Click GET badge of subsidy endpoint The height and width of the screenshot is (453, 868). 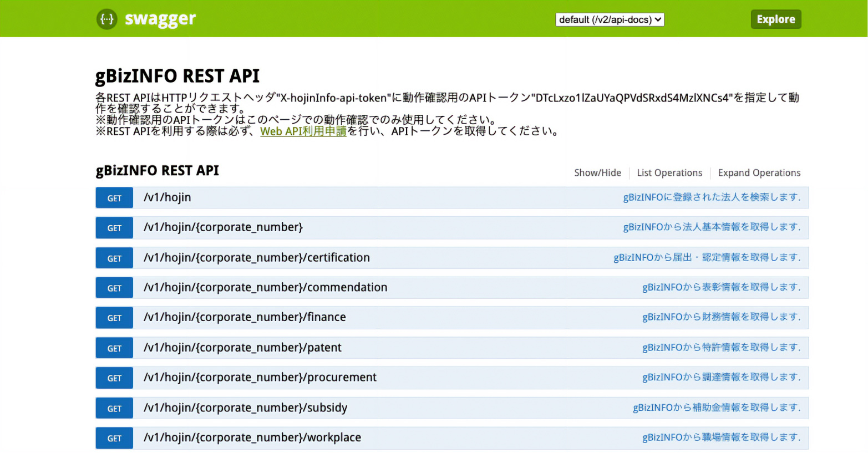(x=114, y=409)
